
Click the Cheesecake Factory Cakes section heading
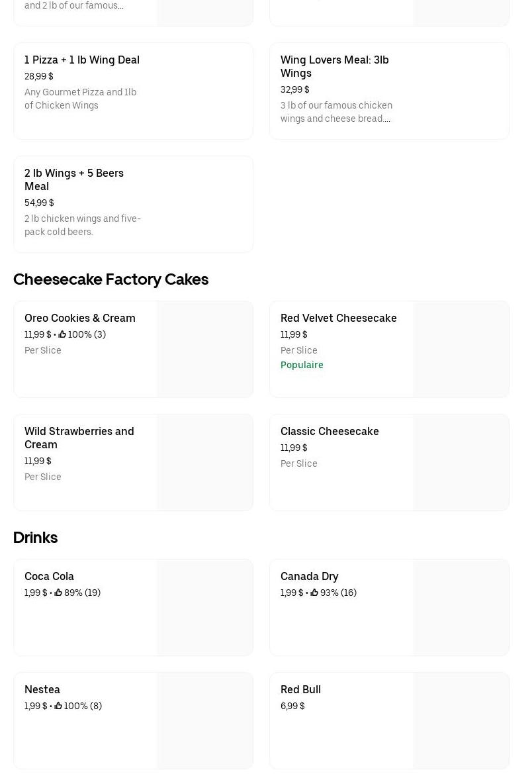[x=111, y=279]
